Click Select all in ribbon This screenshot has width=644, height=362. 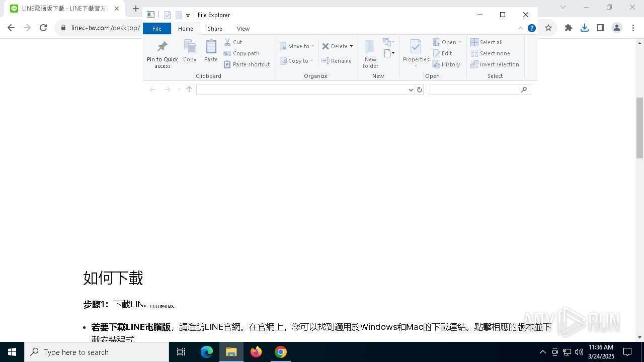[x=487, y=42]
